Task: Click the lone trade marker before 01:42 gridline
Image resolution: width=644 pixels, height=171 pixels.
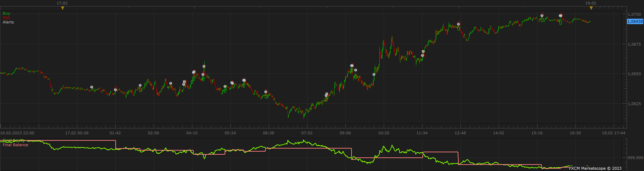Action: pos(92,87)
